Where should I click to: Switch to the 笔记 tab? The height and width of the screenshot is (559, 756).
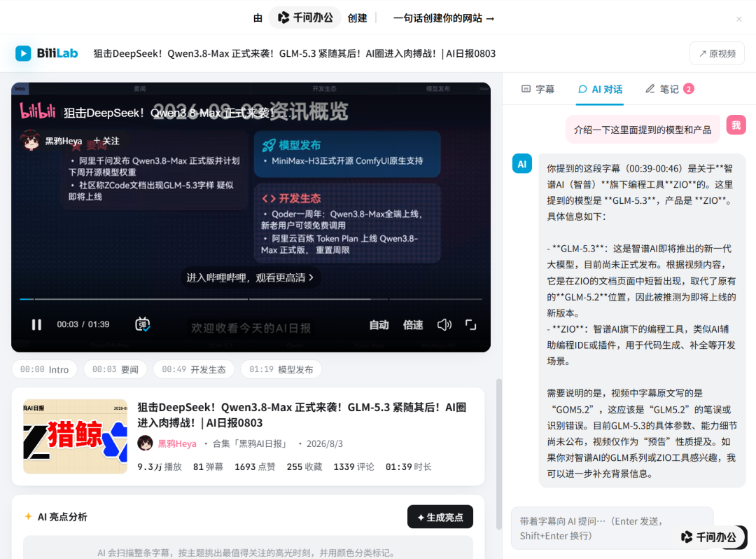[670, 89]
